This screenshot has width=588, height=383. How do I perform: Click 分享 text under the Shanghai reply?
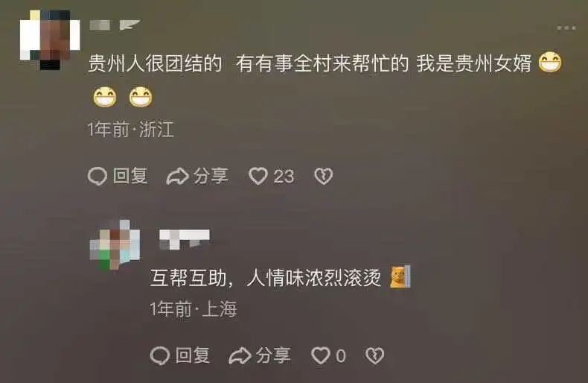tap(273, 355)
